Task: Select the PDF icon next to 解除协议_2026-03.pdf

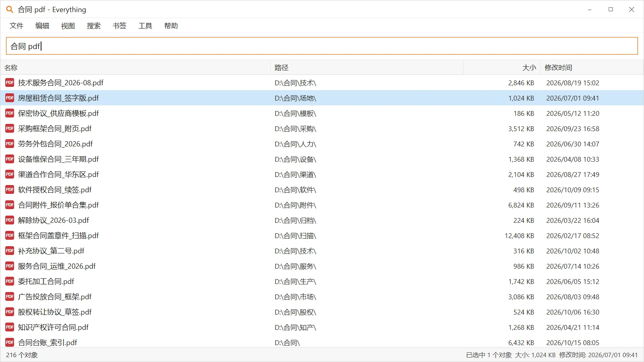Action: 10,220
